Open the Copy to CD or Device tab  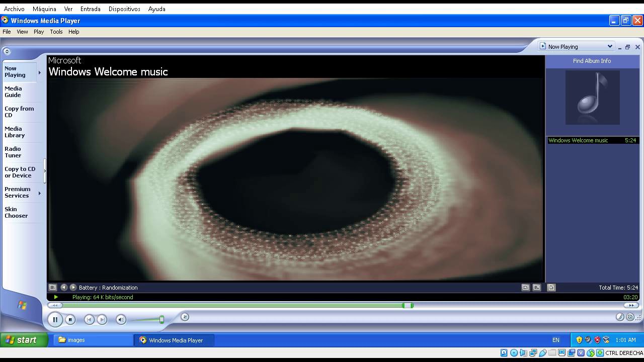coord(20,172)
